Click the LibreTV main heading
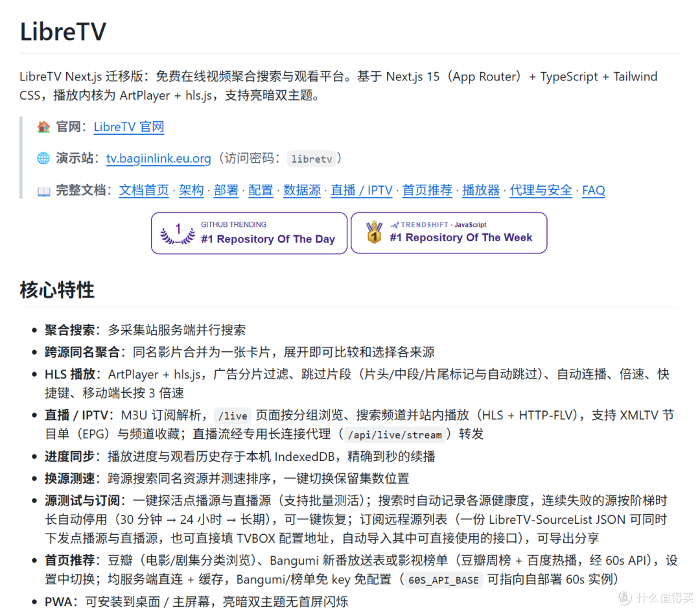This screenshot has height=612, width=700. (63, 32)
